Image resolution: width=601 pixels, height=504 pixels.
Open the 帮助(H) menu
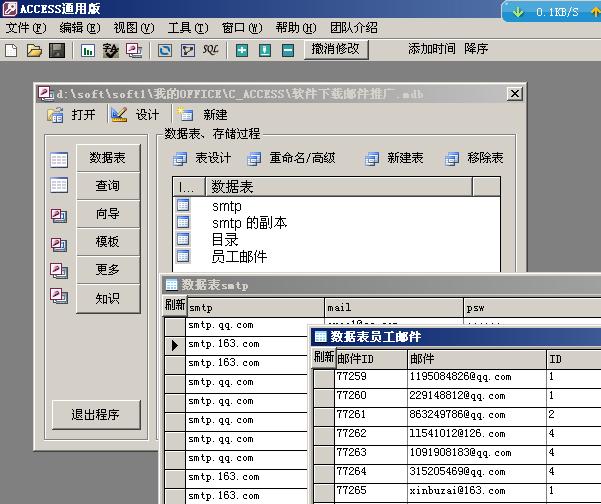296,28
